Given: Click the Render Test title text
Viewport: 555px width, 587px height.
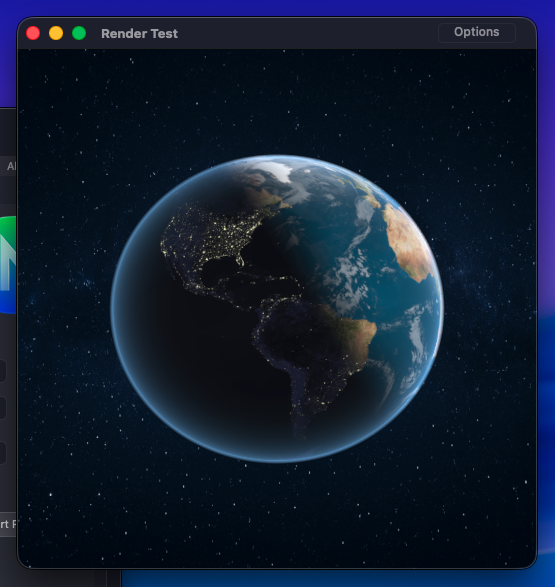Looking at the screenshot, I should [x=139, y=34].
